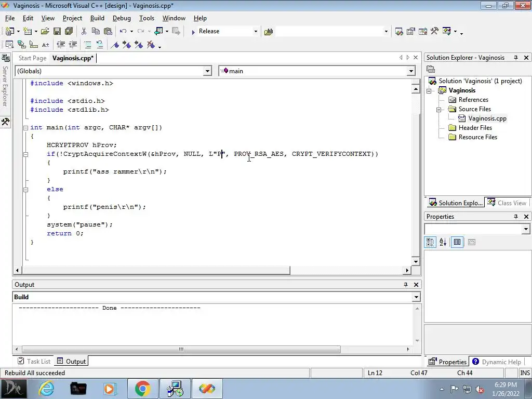Switch to the Start Page tab
This screenshot has width=532, height=399.
pyautogui.click(x=32, y=58)
